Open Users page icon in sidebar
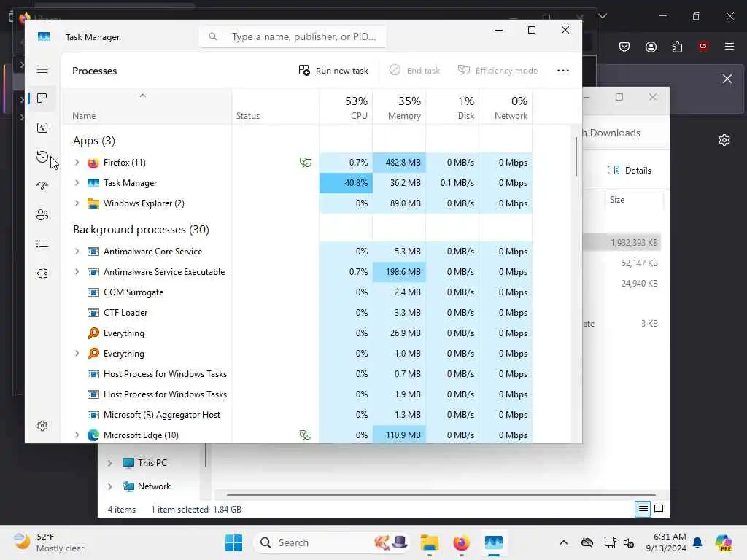 (42, 215)
